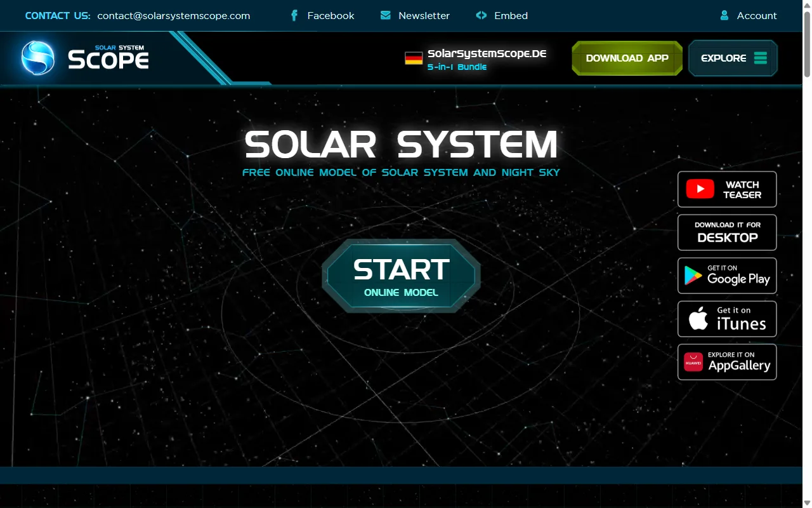Click the Explore it on AppGallery label
The height and width of the screenshot is (508, 812).
(x=739, y=362)
